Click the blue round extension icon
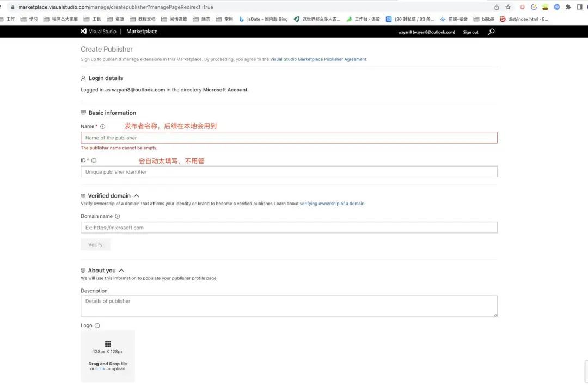The height and width of the screenshot is (387, 588). [557, 7]
